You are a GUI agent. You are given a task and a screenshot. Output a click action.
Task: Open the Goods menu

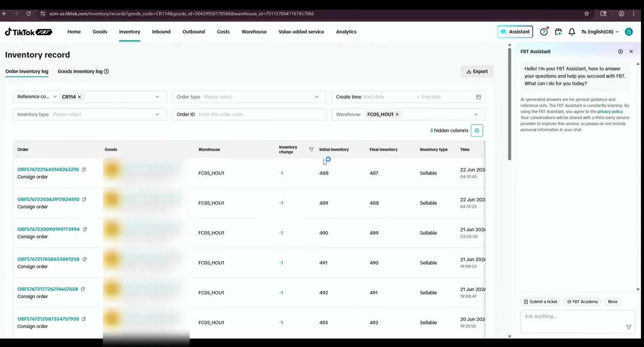pyautogui.click(x=100, y=32)
